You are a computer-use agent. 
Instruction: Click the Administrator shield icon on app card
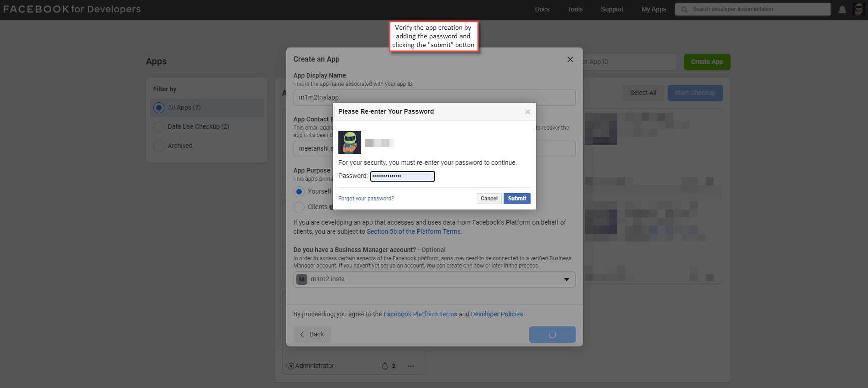coord(291,366)
